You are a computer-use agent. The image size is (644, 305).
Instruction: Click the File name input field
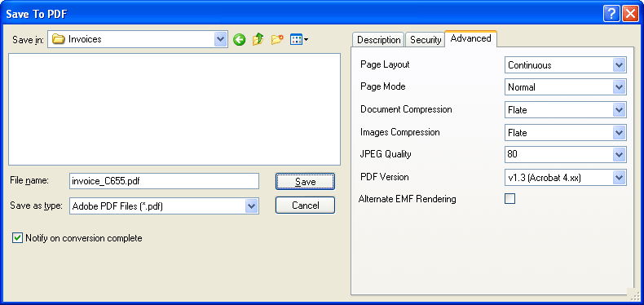pos(165,181)
